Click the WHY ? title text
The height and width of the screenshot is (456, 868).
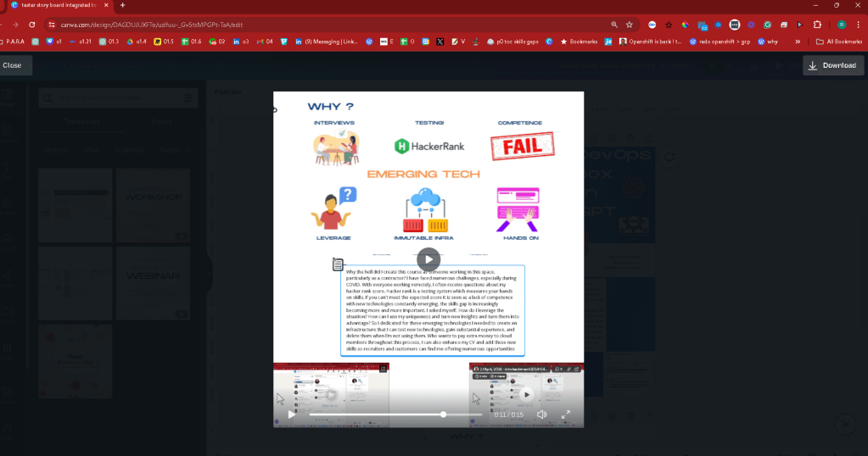tap(330, 107)
